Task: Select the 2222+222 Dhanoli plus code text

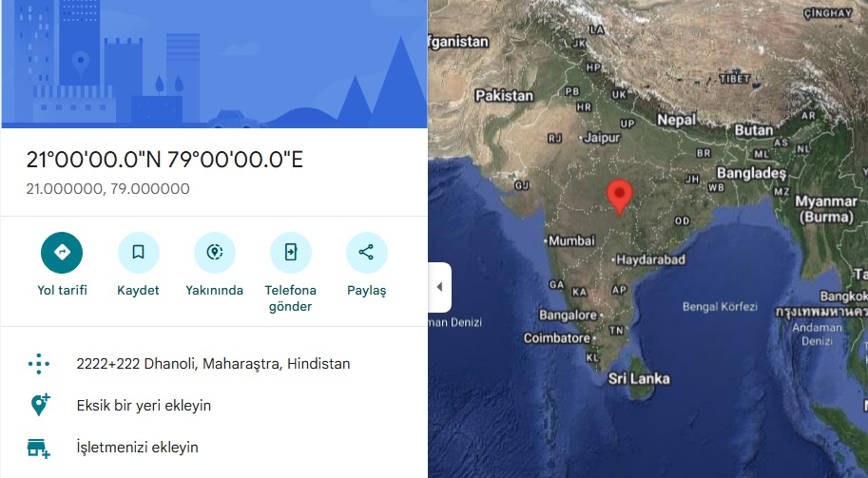Action: pyautogui.click(x=213, y=364)
